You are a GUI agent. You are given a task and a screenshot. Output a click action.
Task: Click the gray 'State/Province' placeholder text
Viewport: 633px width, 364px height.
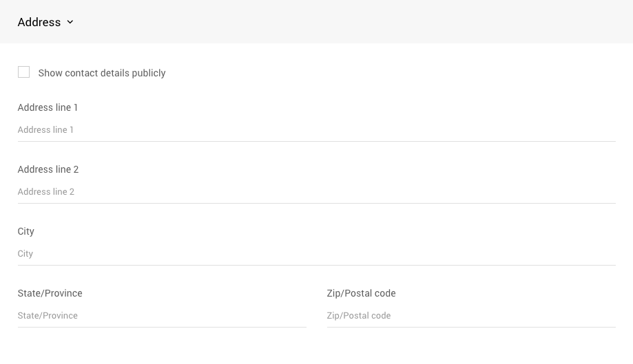pos(48,316)
